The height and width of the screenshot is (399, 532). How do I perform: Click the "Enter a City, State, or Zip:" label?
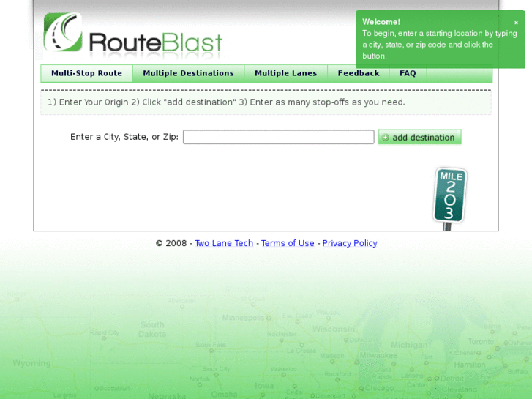click(124, 137)
